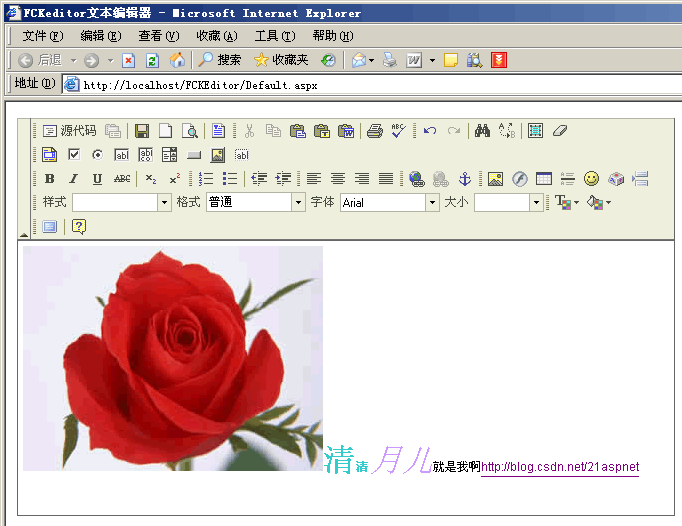Screen dimensions: 682x526
Task: Open the insert table tool
Action: coord(544,179)
